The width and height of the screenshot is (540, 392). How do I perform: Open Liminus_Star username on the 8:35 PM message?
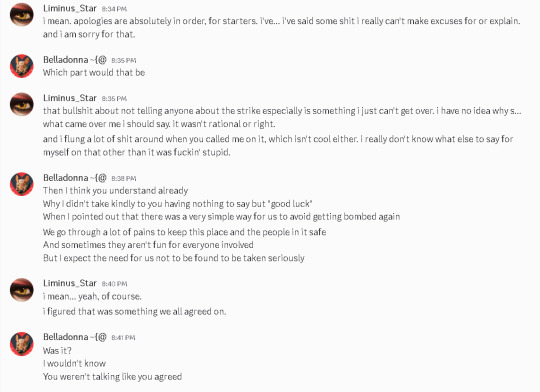(70, 98)
